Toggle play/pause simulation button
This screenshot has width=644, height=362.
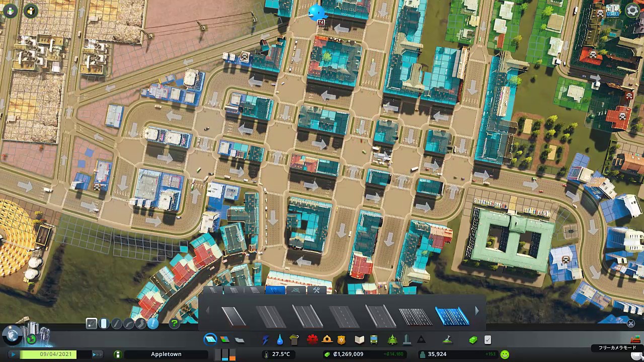tap(13, 354)
